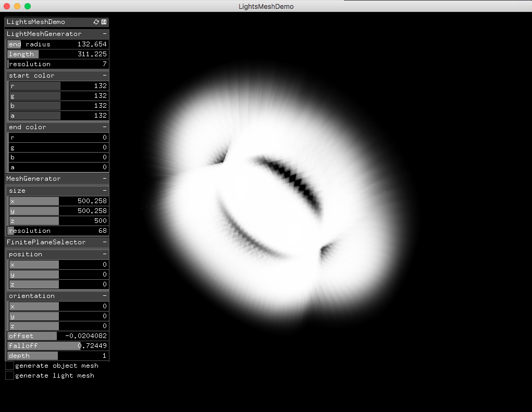Screen dimensions: 532x412
Task: Collapse the orientation group
Action: [x=104, y=295]
